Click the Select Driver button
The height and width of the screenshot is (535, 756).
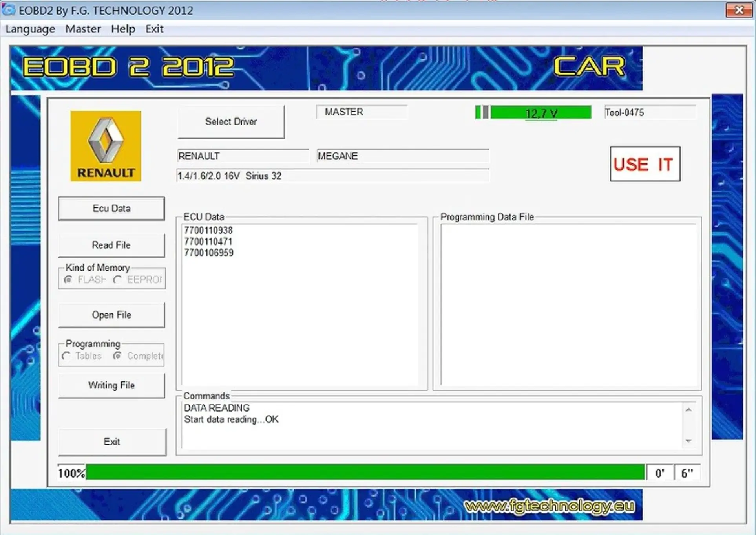[x=231, y=122]
